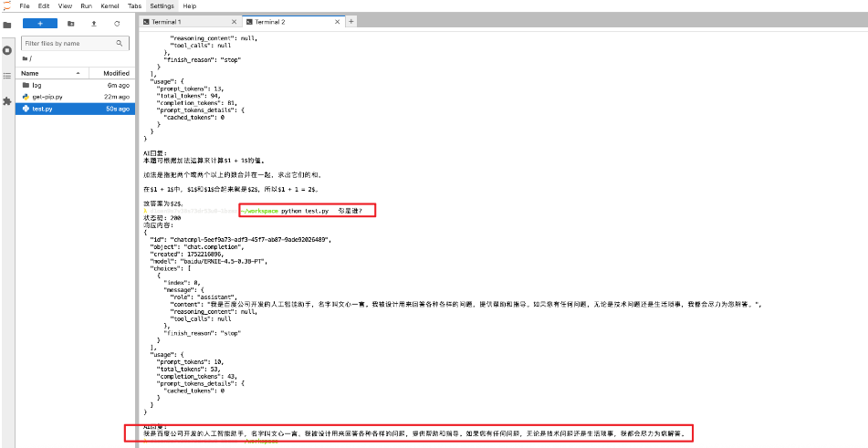
Task: Click the Upload Files icon
Action: tap(93, 24)
